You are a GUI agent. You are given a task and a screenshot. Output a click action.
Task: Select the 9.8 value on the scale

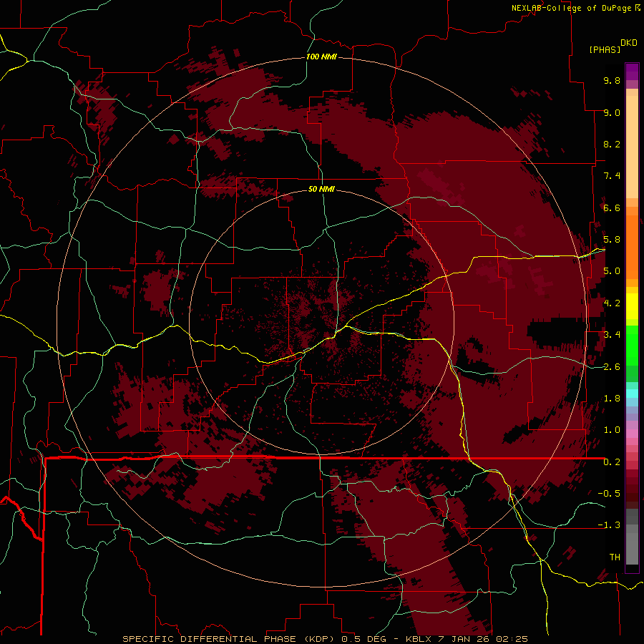click(x=612, y=80)
